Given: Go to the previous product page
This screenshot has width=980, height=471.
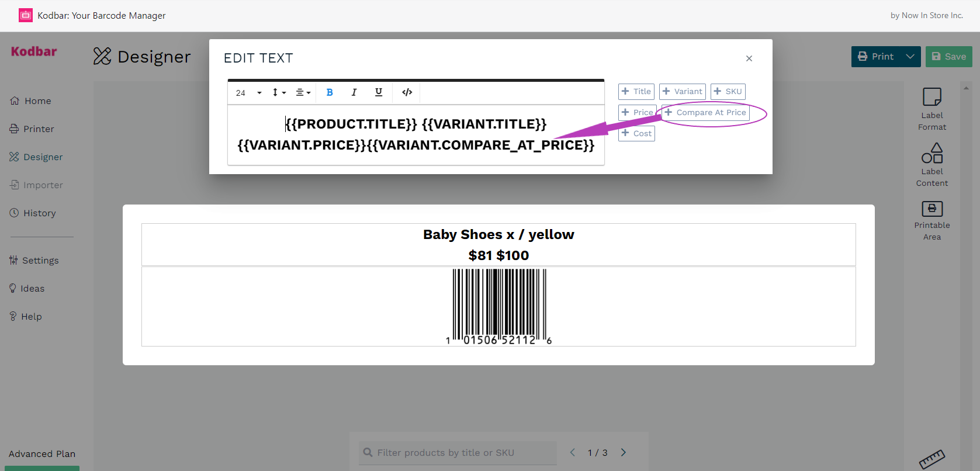Looking at the screenshot, I should point(573,452).
